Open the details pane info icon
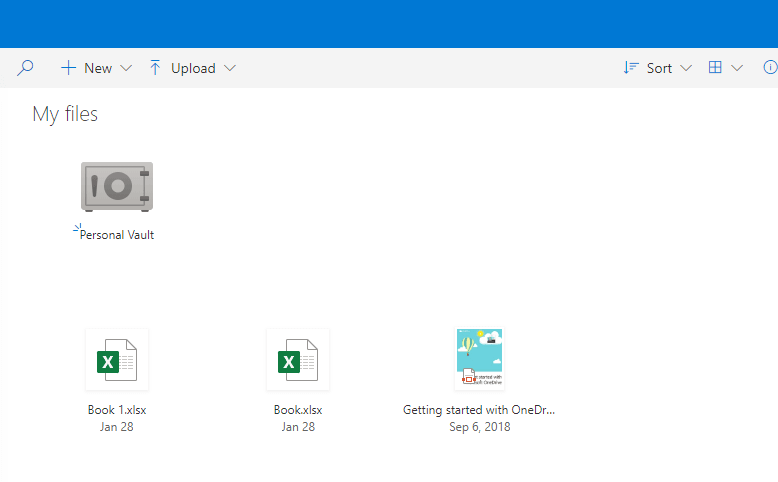This screenshot has width=778, height=482. point(770,68)
